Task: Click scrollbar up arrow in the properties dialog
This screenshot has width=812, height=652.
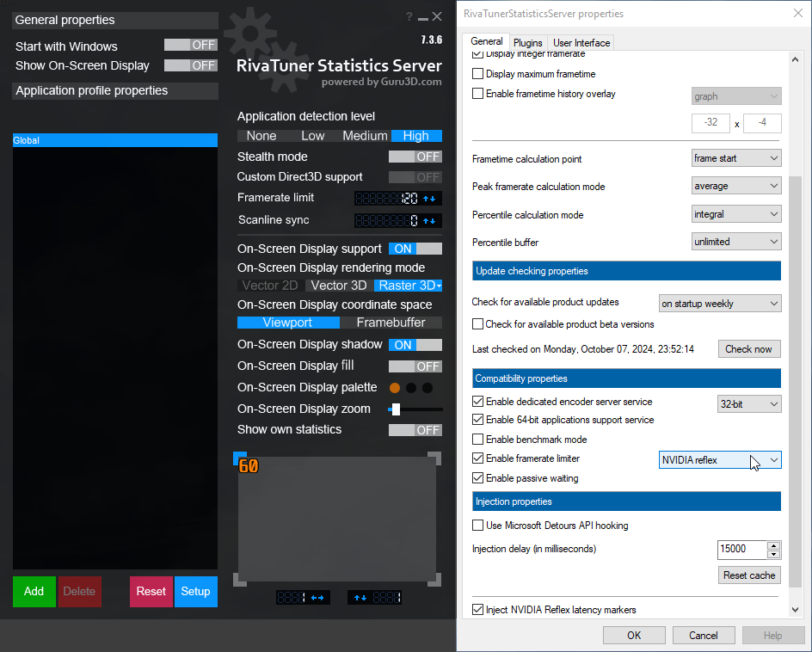Action: [795, 59]
